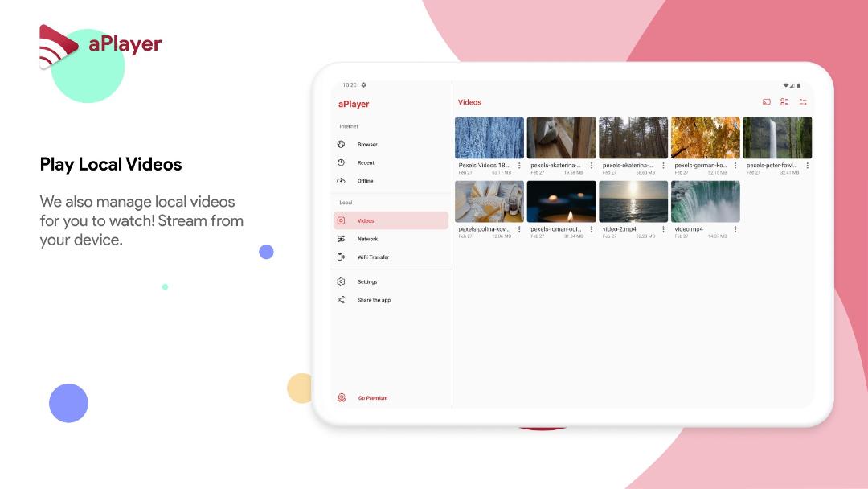Click the Go Premium link
Viewport: 868px width, 489px height.
[373, 397]
